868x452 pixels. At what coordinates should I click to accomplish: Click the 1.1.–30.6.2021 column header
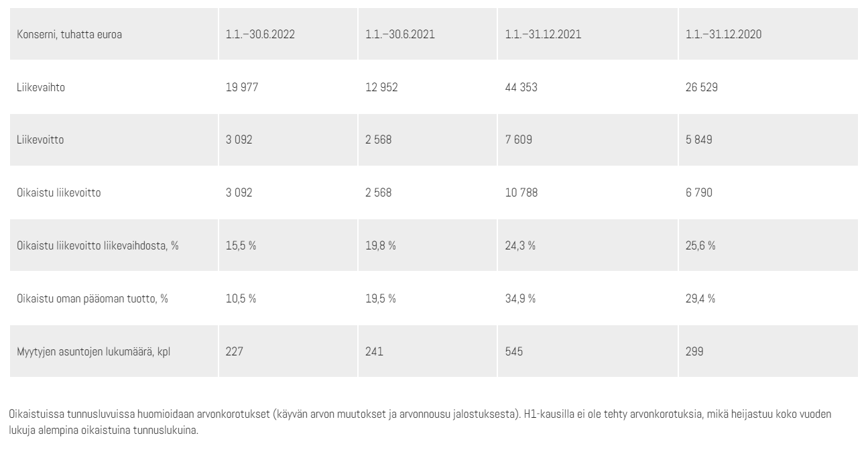tap(400, 34)
